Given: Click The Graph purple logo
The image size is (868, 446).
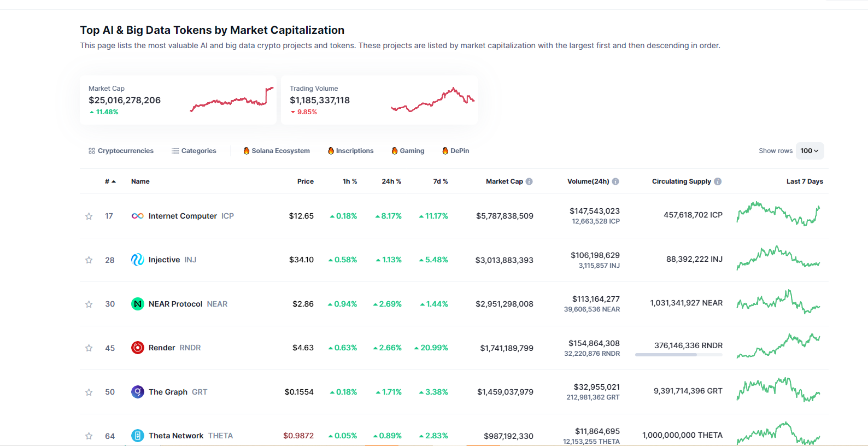Looking at the screenshot, I should pos(138,392).
